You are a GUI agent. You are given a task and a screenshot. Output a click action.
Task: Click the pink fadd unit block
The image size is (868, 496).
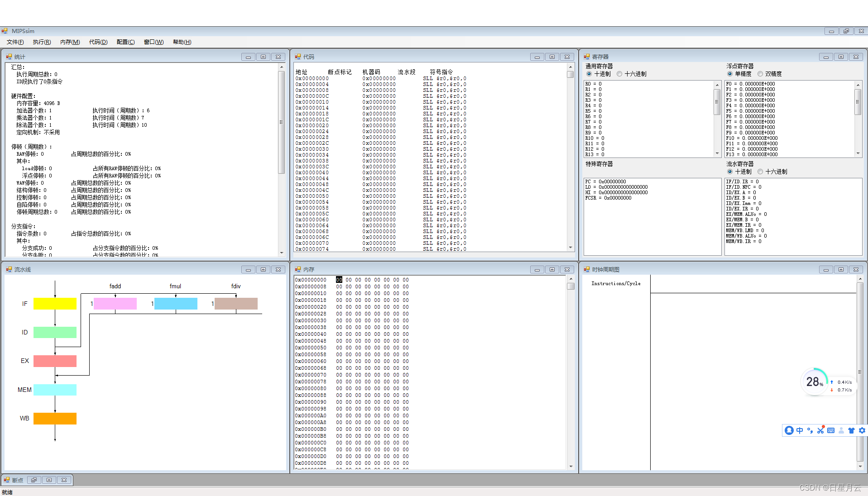115,304
